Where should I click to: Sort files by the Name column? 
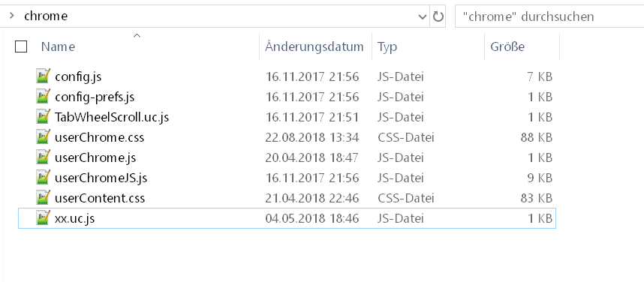tap(58, 46)
